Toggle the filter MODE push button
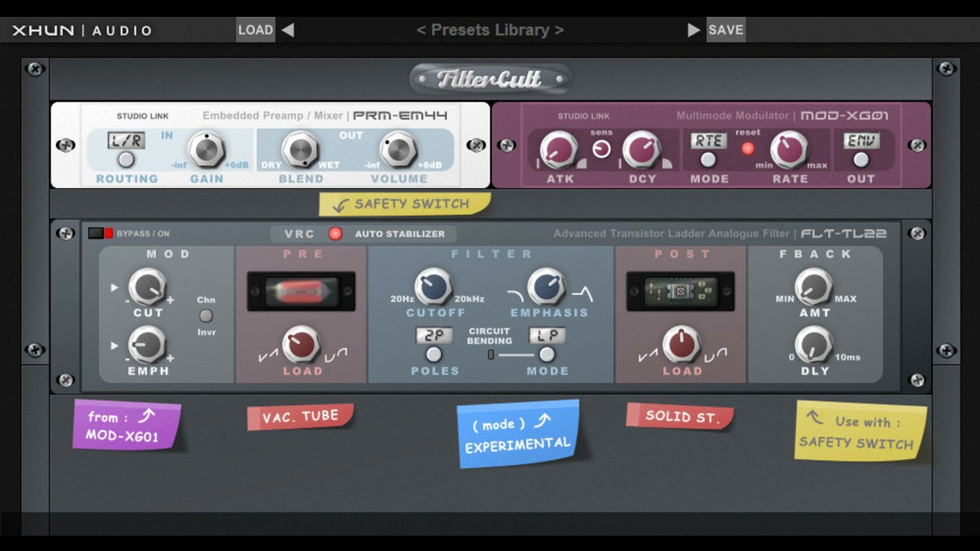Screen dimensions: 980x551 point(547,354)
